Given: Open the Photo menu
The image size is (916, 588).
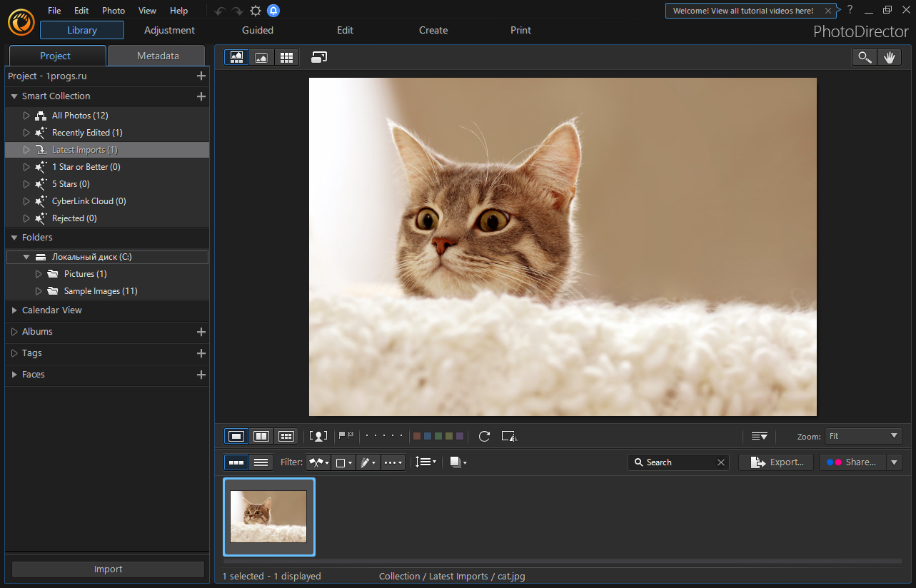Looking at the screenshot, I should click(114, 11).
